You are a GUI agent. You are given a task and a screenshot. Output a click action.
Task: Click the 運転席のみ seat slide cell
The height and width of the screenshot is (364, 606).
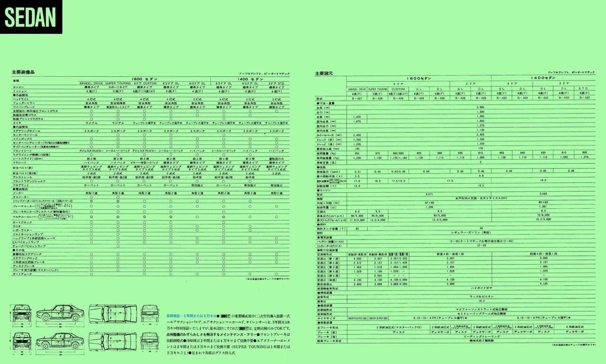tap(276, 159)
